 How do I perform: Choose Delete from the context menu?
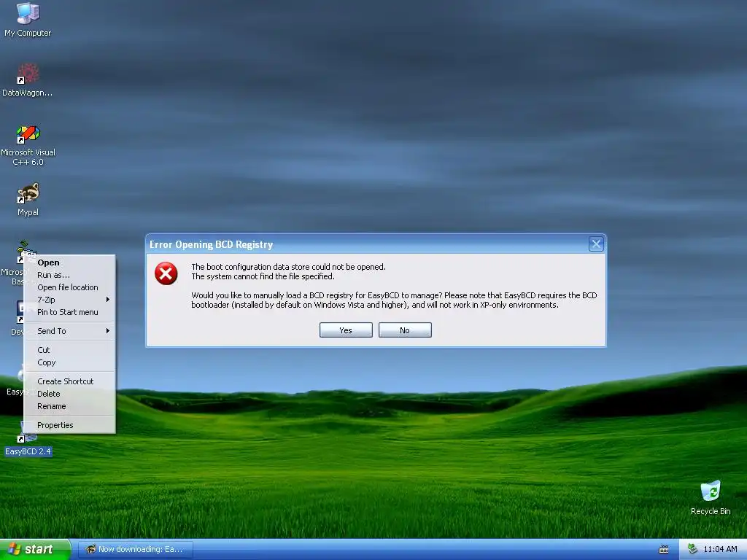[x=69, y=394]
